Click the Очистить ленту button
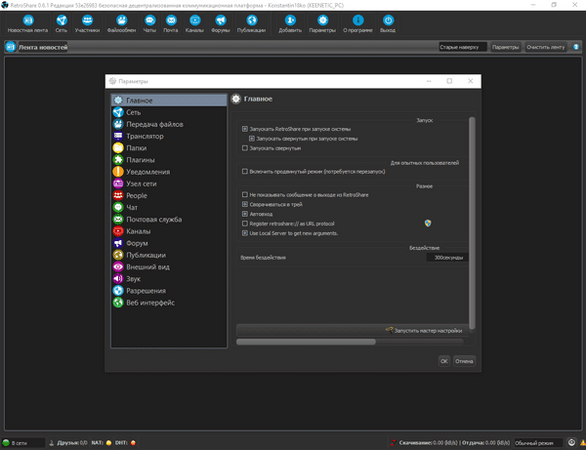586x450 pixels. 546,47
